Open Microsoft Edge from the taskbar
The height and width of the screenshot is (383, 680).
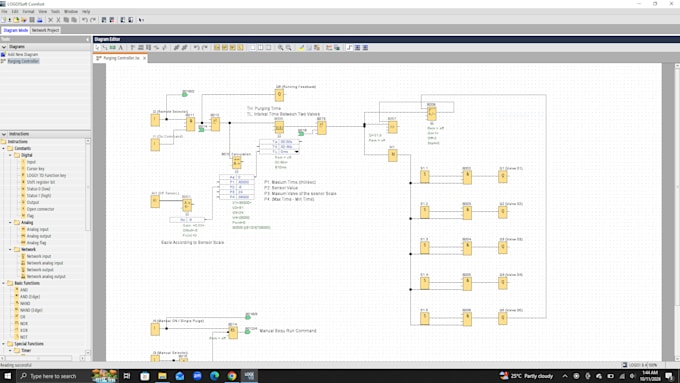215,376
